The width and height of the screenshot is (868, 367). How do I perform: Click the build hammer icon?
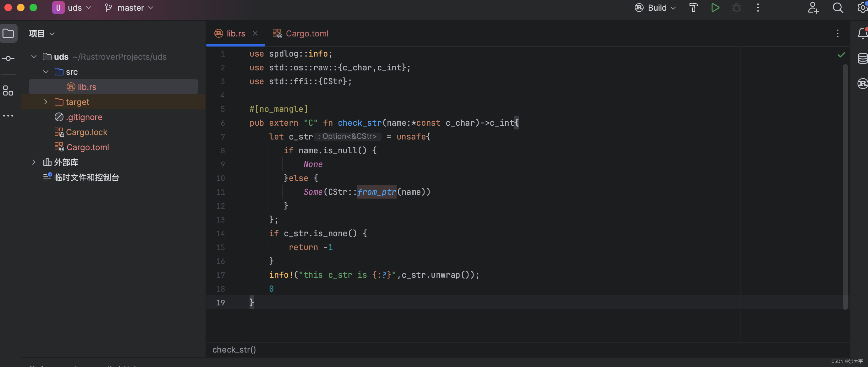[694, 8]
